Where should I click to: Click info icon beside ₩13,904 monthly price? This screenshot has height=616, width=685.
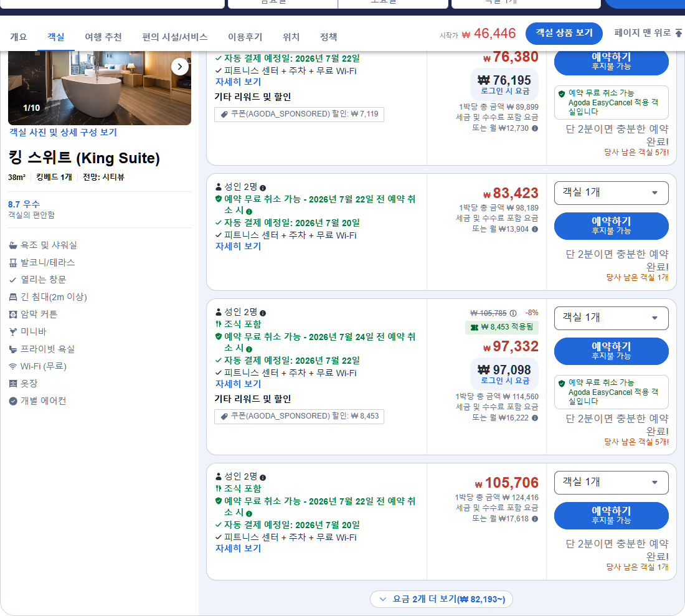pos(535,229)
